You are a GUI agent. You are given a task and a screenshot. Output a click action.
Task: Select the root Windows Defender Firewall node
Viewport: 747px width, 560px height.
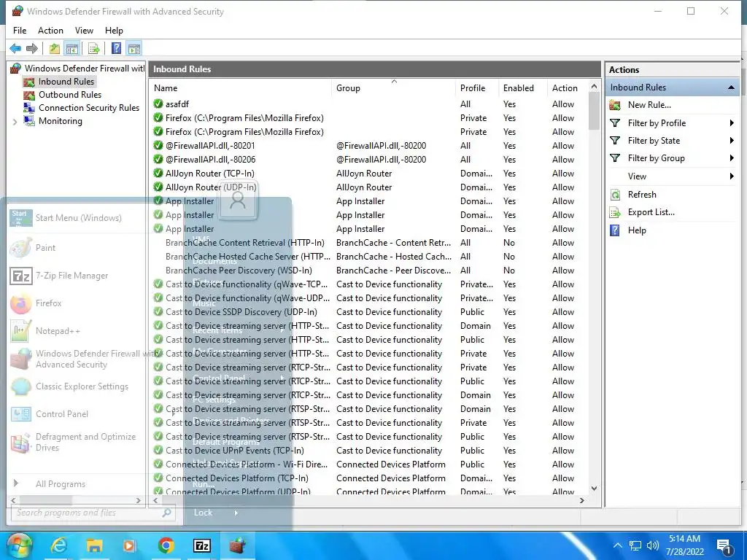(85, 68)
